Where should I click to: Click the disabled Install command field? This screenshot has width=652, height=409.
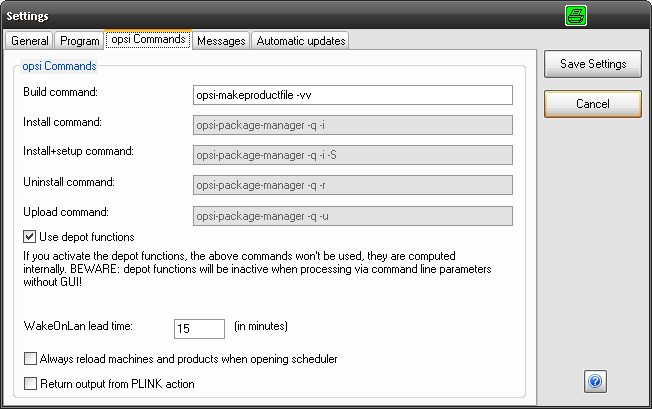[353, 125]
